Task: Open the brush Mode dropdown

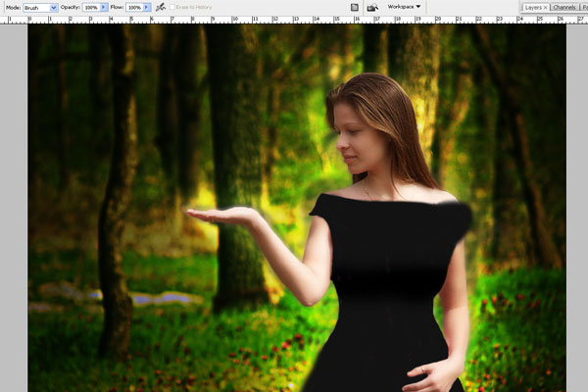Action: [40, 7]
